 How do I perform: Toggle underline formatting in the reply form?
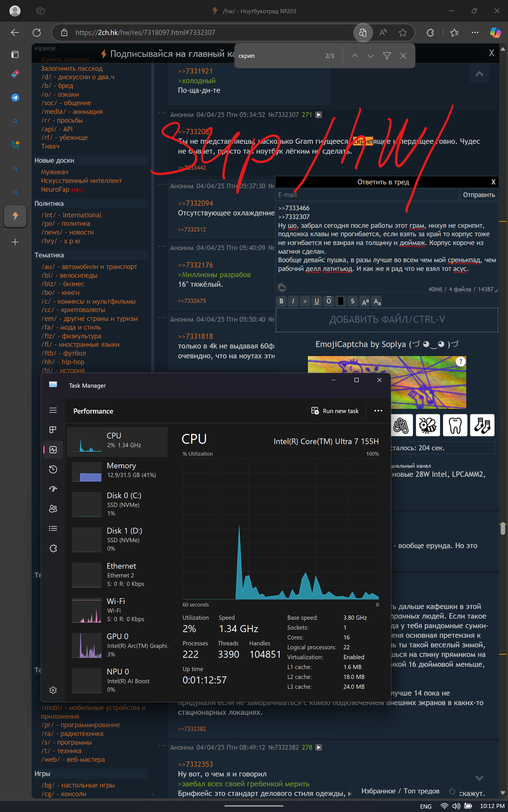[x=316, y=301]
